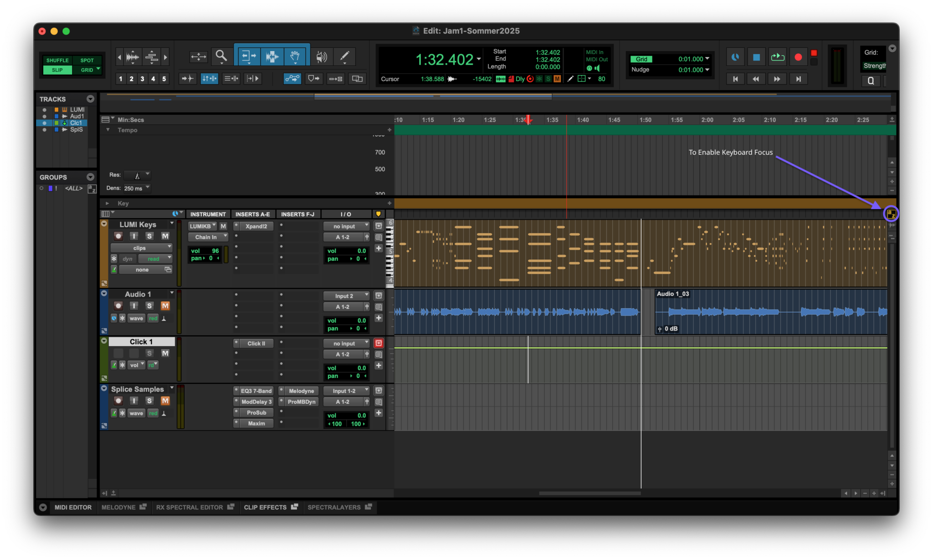Select the Pencil tool
This screenshot has height=560, width=933.
tap(345, 56)
